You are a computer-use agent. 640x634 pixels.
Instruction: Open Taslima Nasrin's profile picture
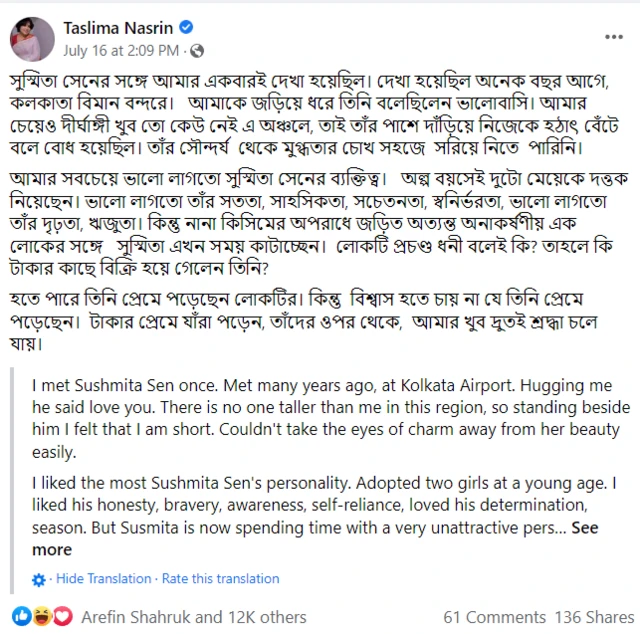click(32, 38)
